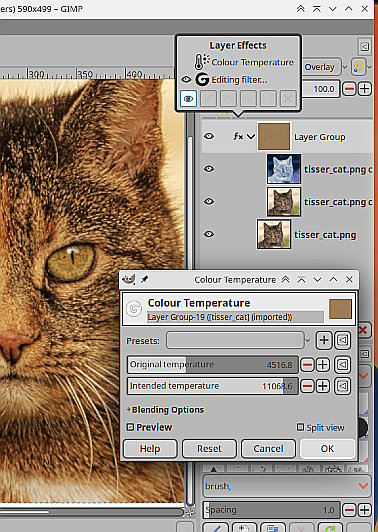Click the merge-filters button in Layer Effects
This screenshot has height=532, width=378.
point(268,99)
